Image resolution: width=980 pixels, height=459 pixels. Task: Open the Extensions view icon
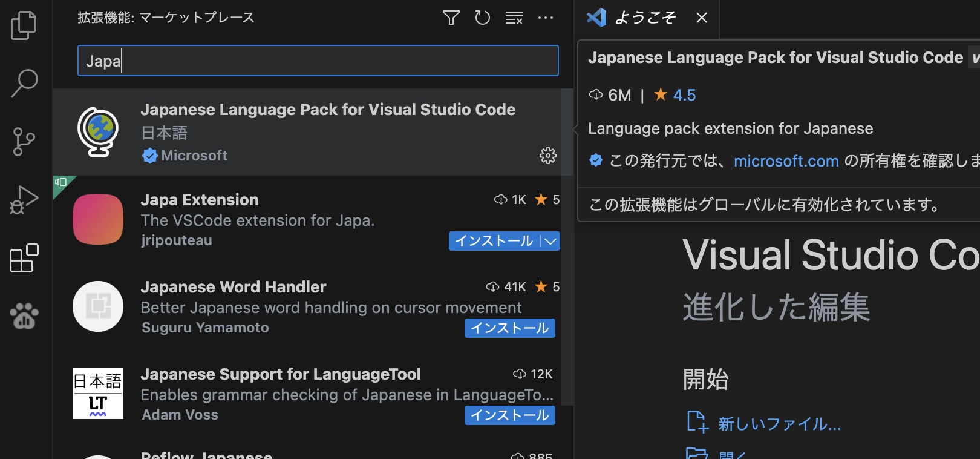tap(24, 258)
